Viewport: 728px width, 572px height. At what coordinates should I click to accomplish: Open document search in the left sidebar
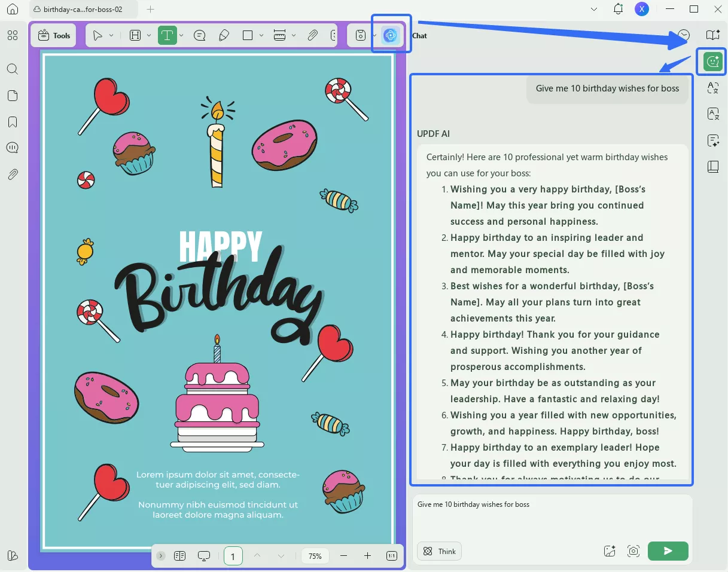pyautogui.click(x=12, y=69)
